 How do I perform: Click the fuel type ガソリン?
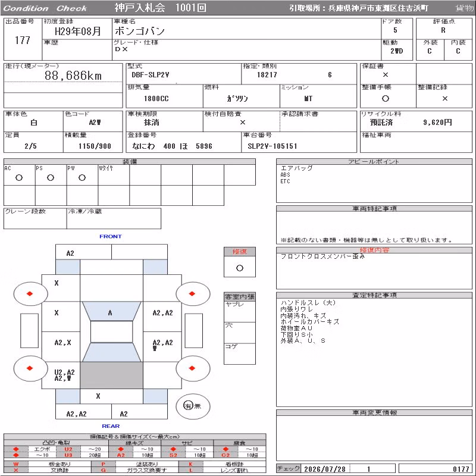tap(237, 98)
